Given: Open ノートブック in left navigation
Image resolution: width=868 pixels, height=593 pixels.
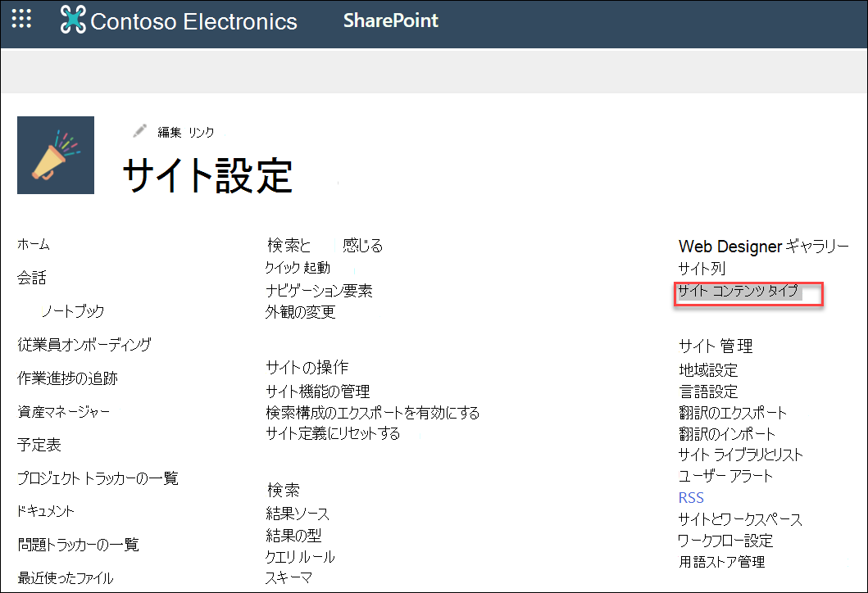Looking at the screenshot, I should (72, 311).
